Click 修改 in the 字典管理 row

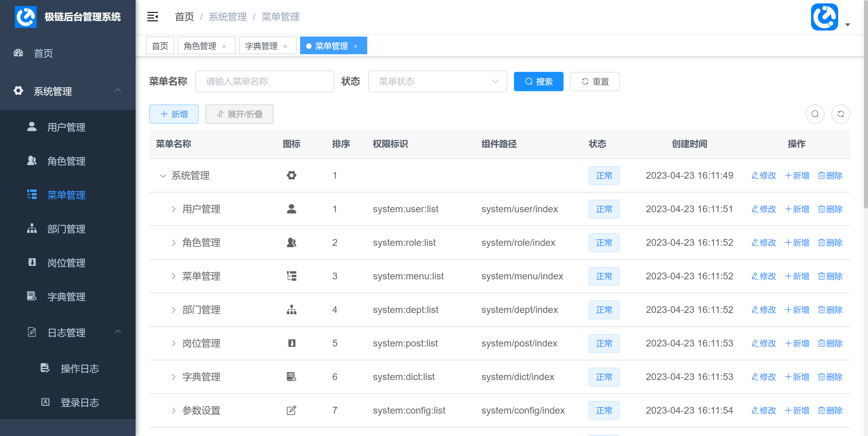tap(764, 377)
